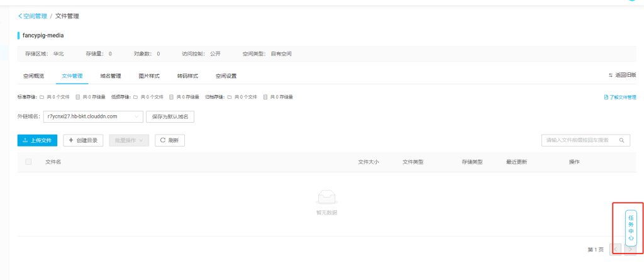Click the 文件大小 column header

click(369, 162)
